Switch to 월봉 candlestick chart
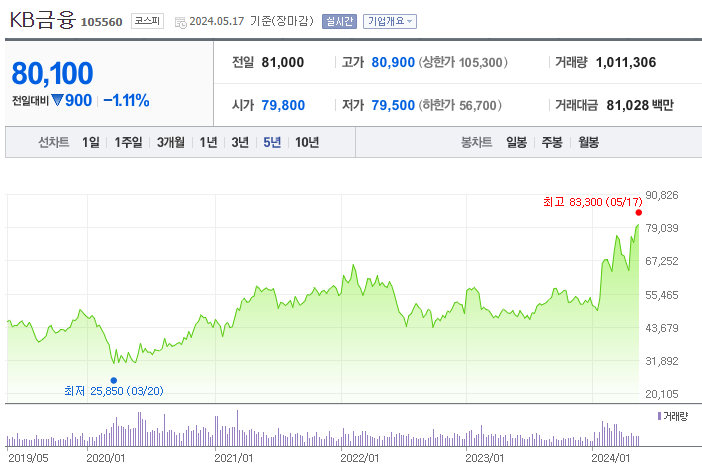Viewport: 702px width, 470px height. point(588,142)
